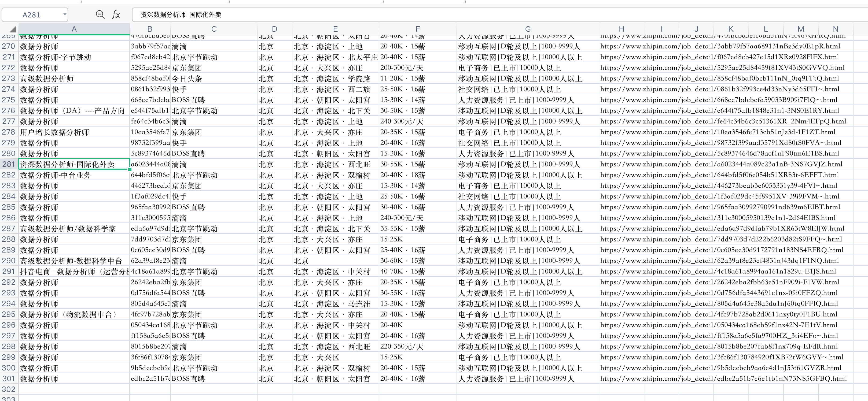Click the 200-300元/天 salary cell
Screen dimensions: 868x401
tap(402, 68)
